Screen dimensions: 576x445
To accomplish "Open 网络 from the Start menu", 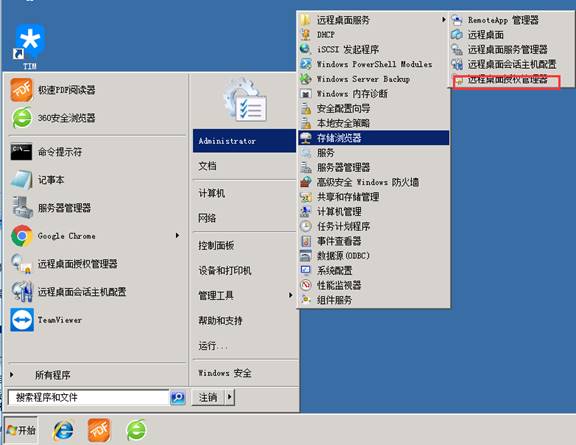I will click(244, 218).
